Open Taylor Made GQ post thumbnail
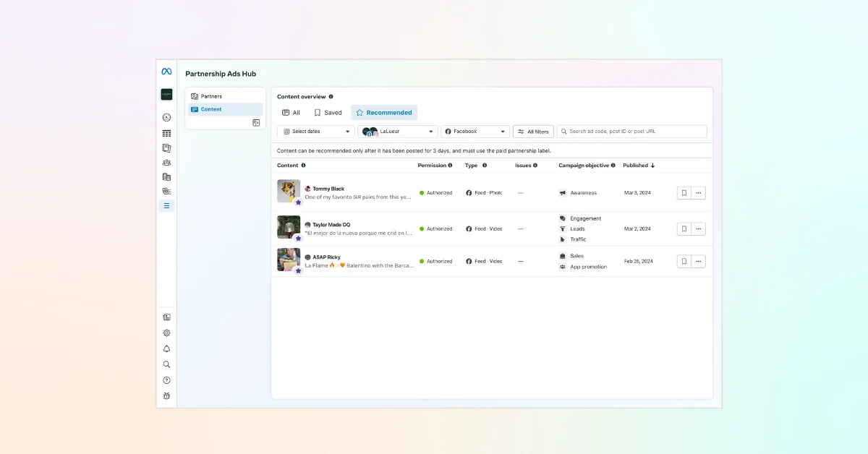Screen dimensions: 868x454 (x=289, y=227)
